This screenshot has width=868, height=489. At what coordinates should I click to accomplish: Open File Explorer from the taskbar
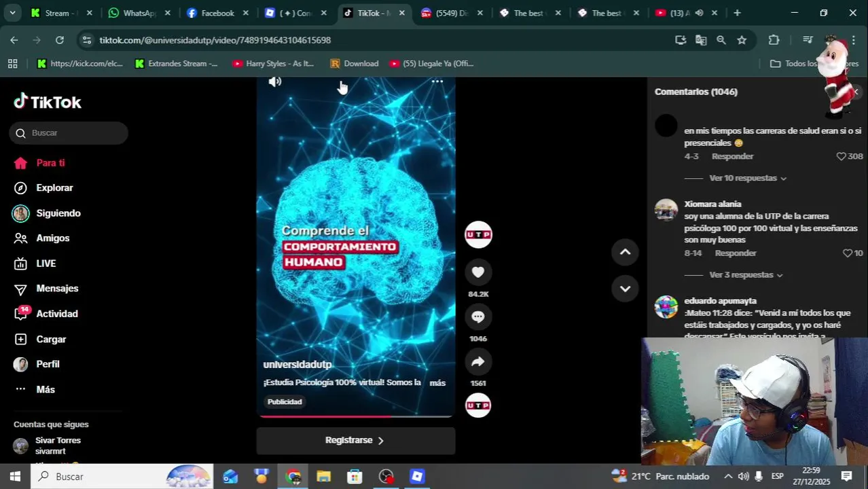click(323, 476)
